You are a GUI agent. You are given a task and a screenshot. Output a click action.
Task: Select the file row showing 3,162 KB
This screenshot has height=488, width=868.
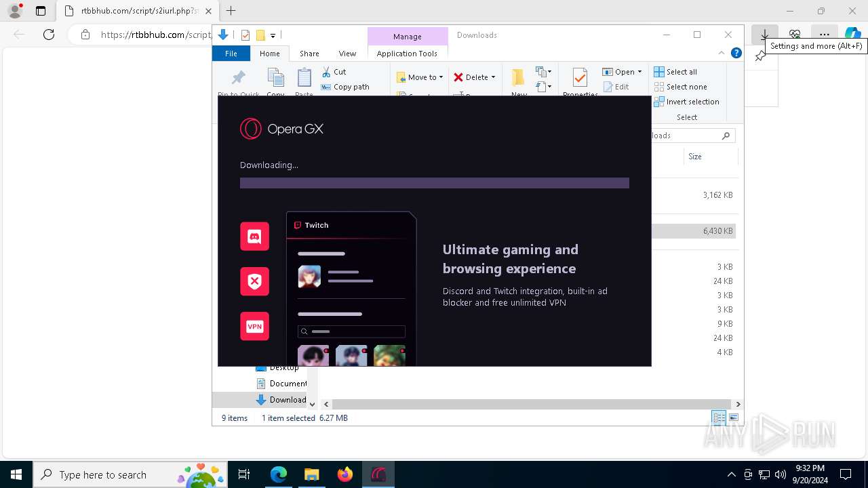click(693, 195)
